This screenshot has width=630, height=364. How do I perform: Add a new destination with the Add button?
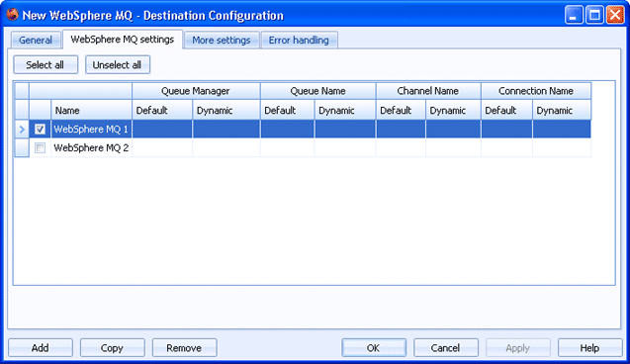41,348
